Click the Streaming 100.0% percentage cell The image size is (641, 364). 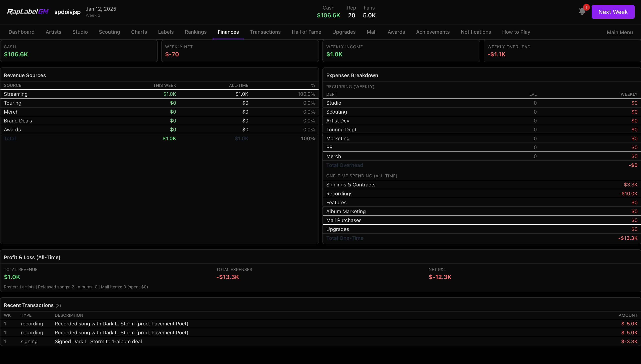coord(306,94)
